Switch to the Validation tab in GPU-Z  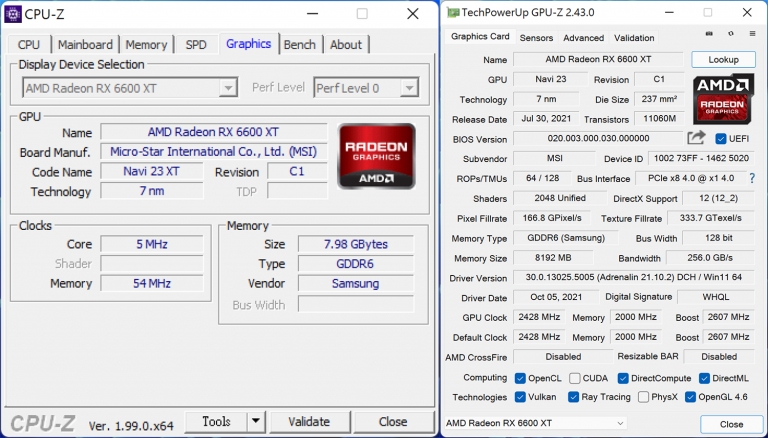tap(634, 38)
